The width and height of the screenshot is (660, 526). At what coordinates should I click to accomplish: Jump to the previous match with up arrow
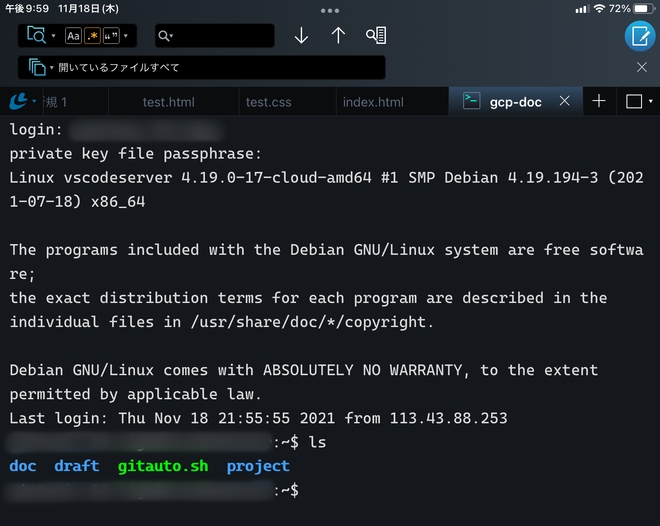[338, 35]
